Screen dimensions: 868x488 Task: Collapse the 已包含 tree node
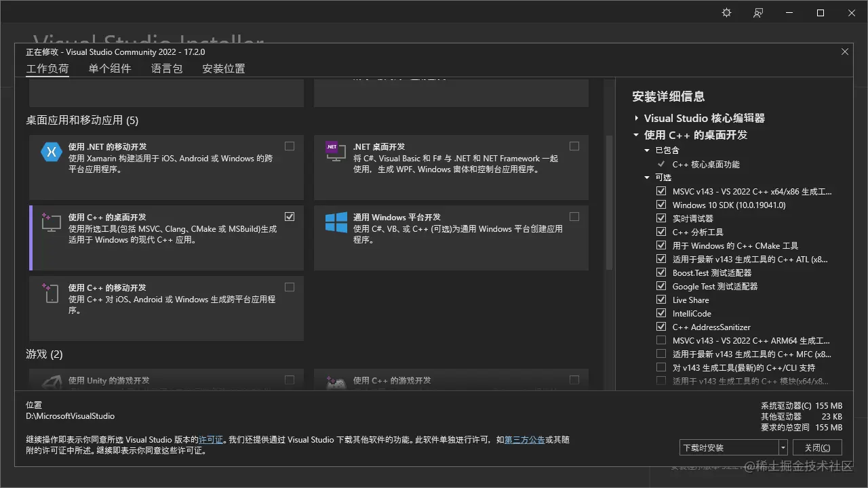[x=648, y=150]
